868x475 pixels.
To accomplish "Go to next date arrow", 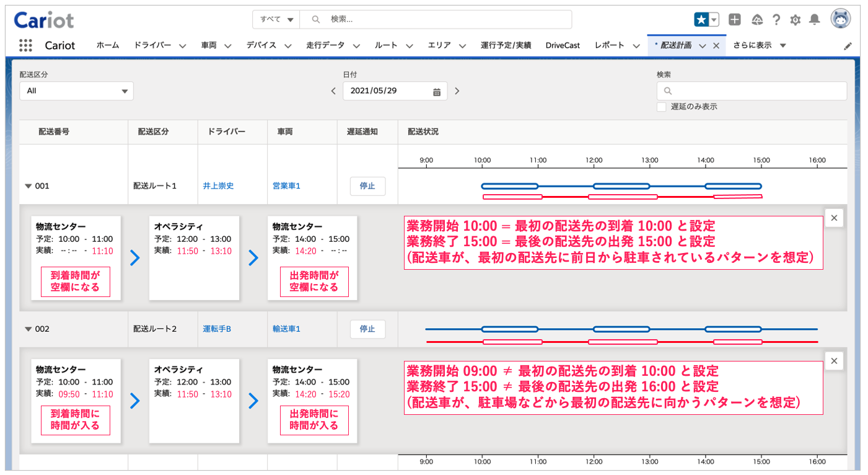I will point(457,91).
